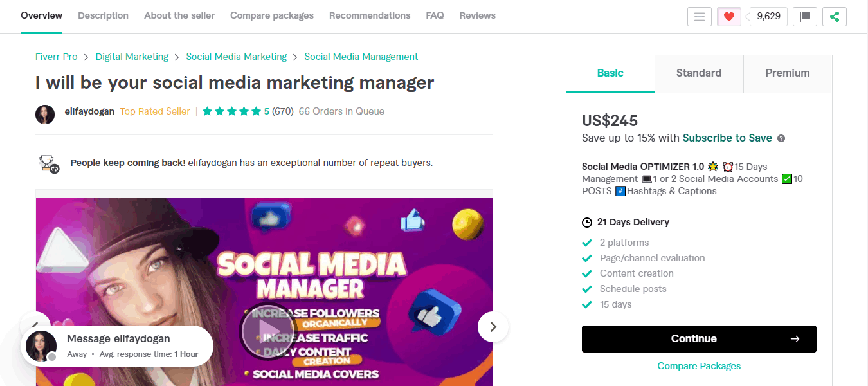Open the Compare Packages link

[699, 366]
